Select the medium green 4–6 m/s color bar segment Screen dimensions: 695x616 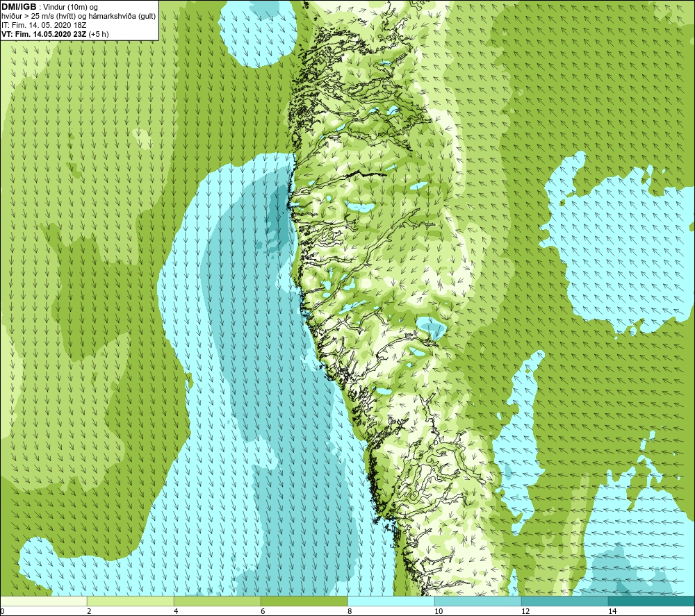pyautogui.click(x=217, y=601)
